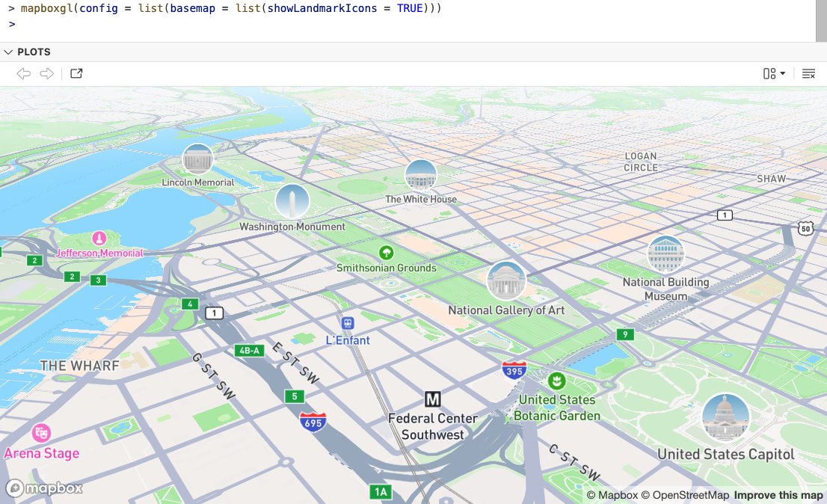Collapse the PLOTS panel chevron
This screenshot has width=827, height=504.
(x=8, y=52)
